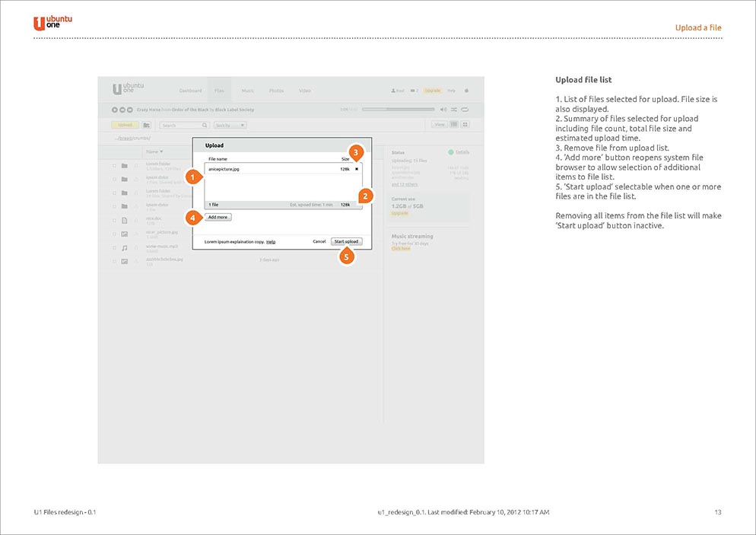Switch to list view
756x535 pixels.
pyautogui.click(x=454, y=125)
